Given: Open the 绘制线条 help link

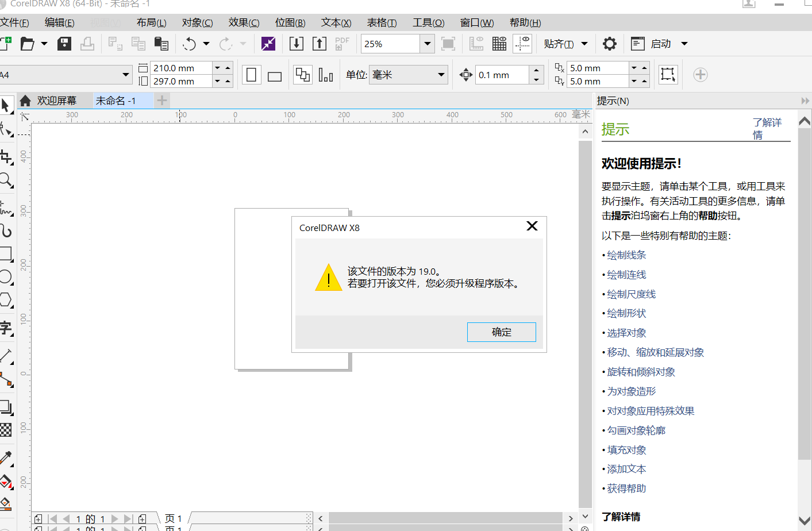Looking at the screenshot, I should point(626,255).
